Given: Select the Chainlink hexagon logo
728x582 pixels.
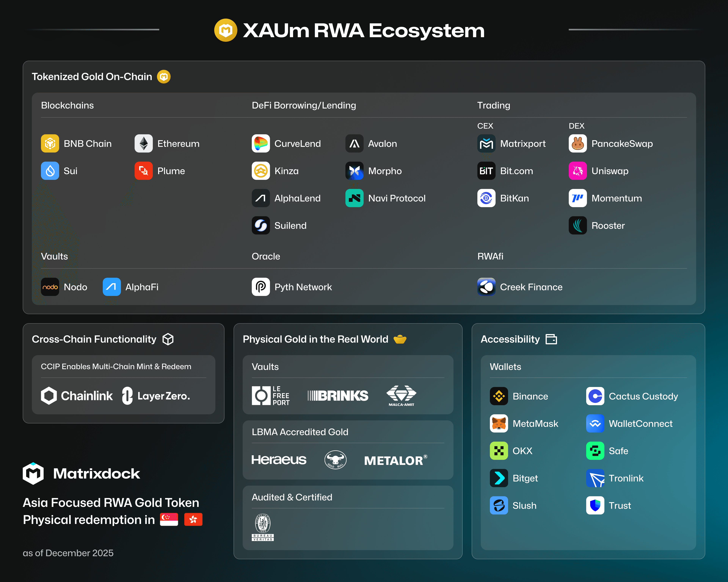Looking at the screenshot, I should pos(49,396).
